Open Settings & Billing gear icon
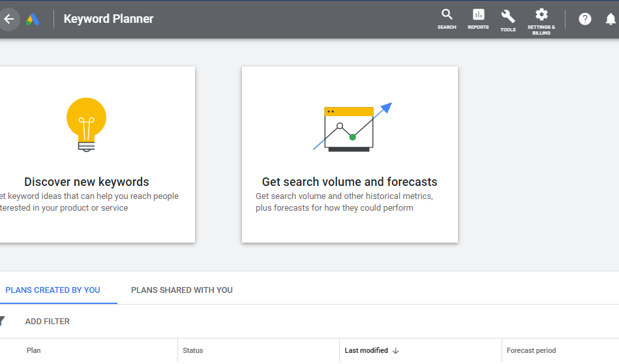Viewport: 619px width, 364px height. [541, 14]
